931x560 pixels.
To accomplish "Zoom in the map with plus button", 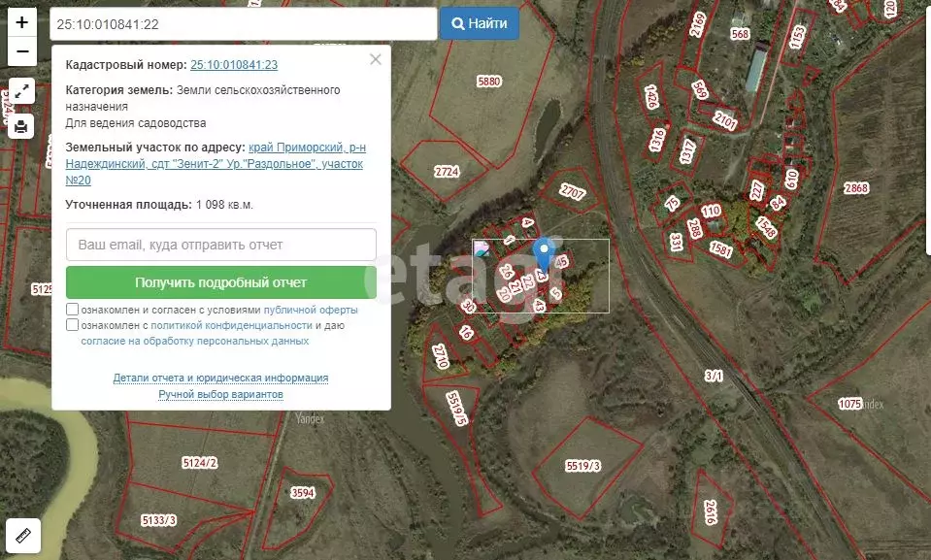I will (22, 22).
